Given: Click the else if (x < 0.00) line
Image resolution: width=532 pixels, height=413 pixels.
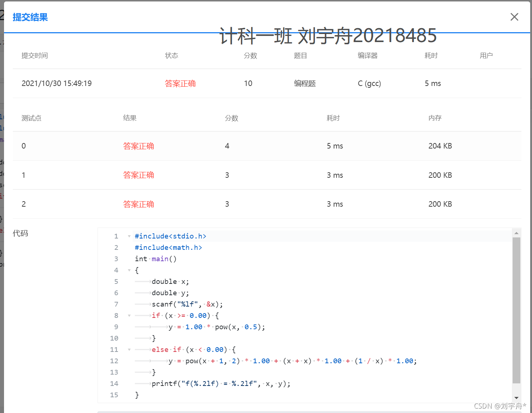Looking at the screenshot, I should pos(194,350).
